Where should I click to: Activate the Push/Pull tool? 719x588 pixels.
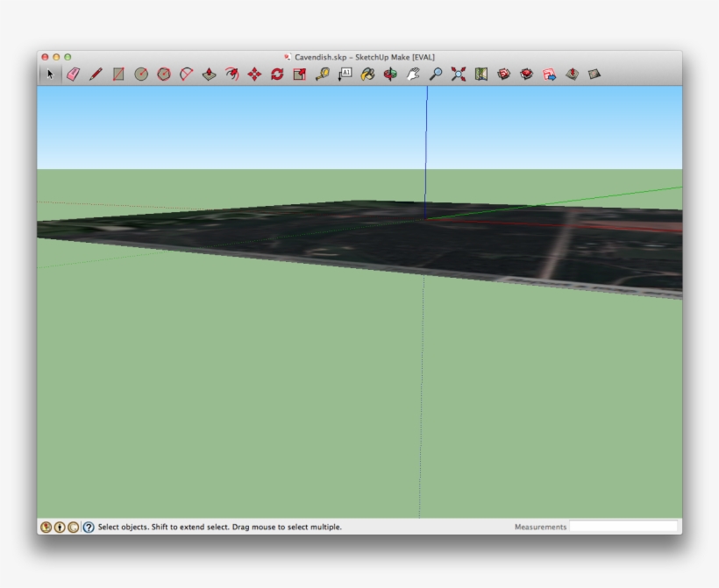point(209,74)
